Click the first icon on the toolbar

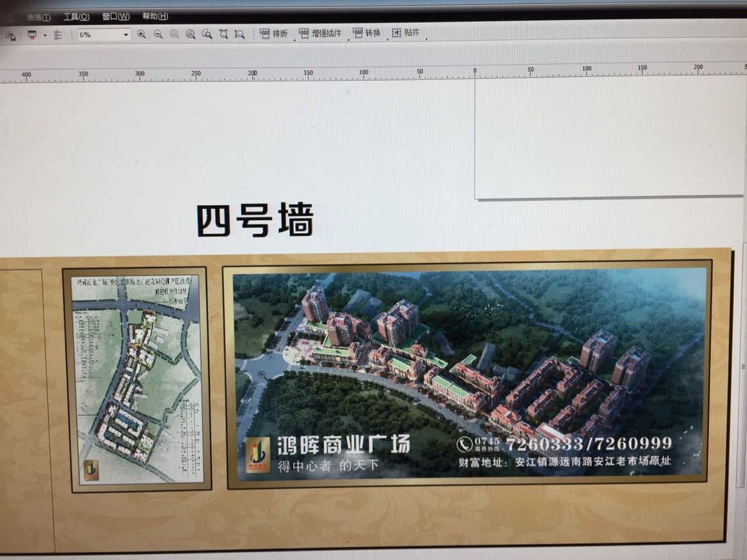pos(11,35)
